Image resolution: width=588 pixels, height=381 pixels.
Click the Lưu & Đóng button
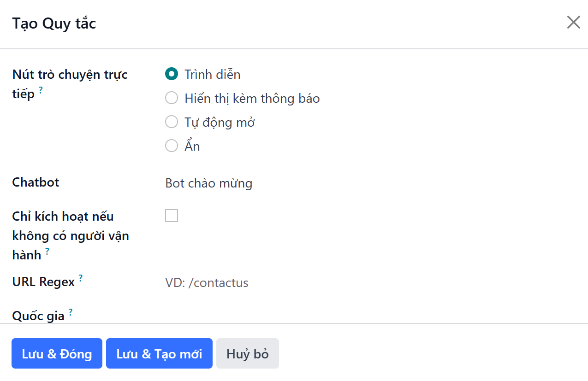tap(57, 353)
